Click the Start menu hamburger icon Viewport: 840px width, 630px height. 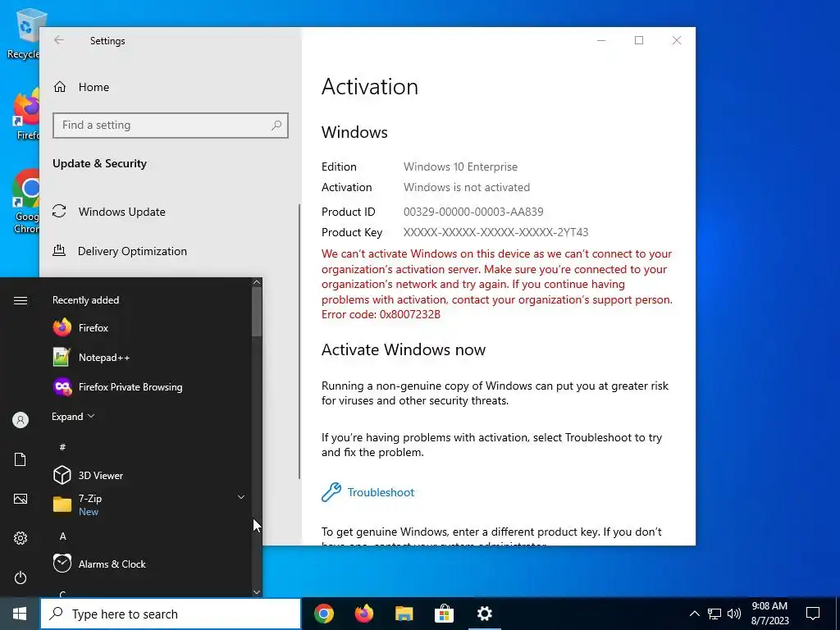tap(21, 300)
